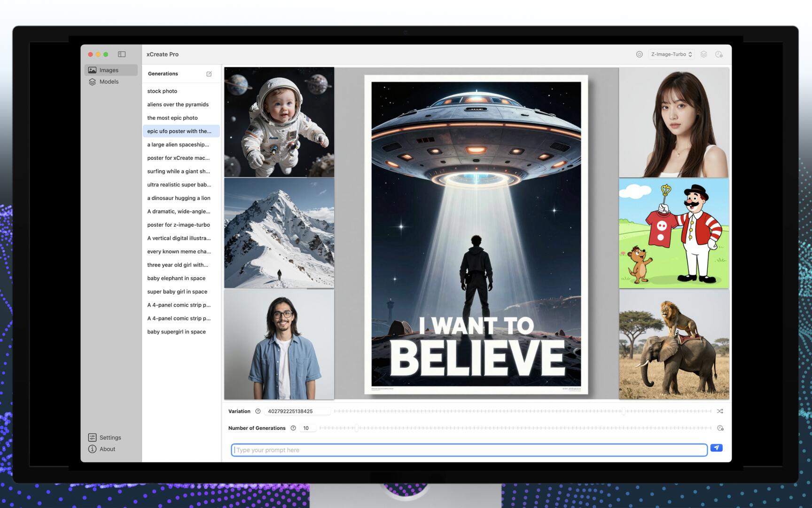Click help icon beside Number of Generations
This screenshot has width=812, height=508.
coord(293,428)
